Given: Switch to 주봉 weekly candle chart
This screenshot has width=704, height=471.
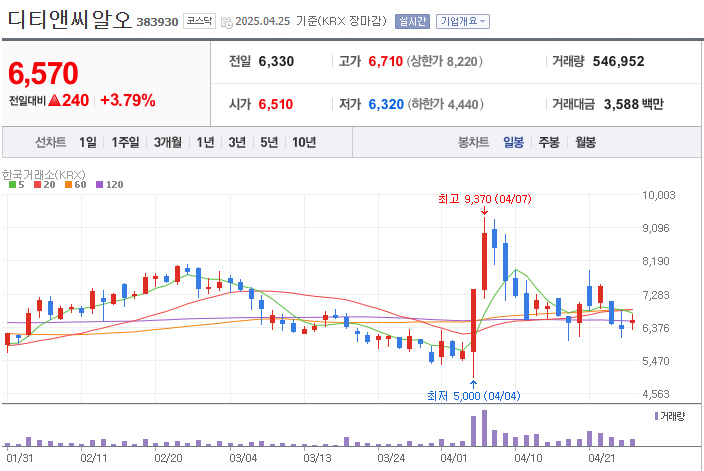Looking at the screenshot, I should (x=549, y=142).
